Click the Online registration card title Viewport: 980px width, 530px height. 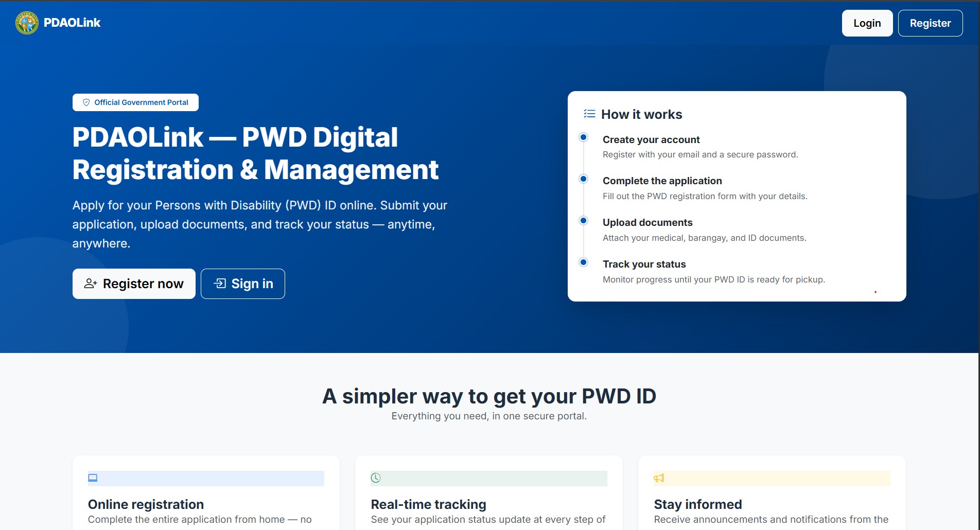pos(146,504)
